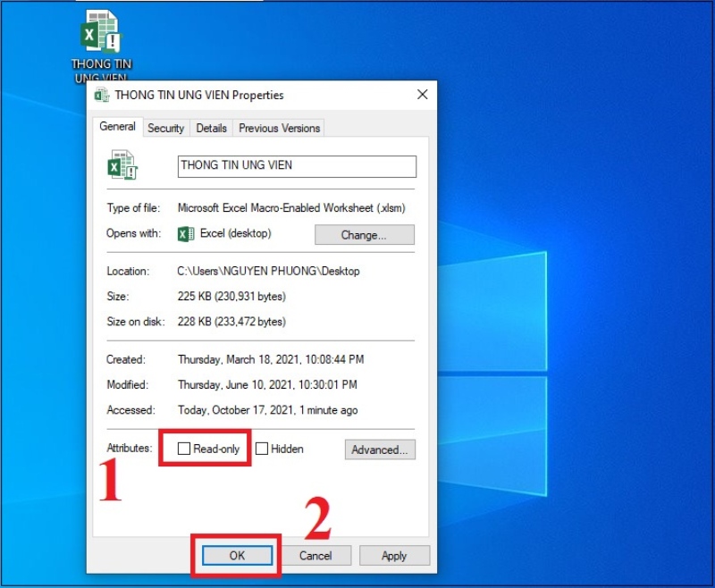The image size is (715, 588).
Task: Close the Properties window with the X
Action: click(x=422, y=94)
